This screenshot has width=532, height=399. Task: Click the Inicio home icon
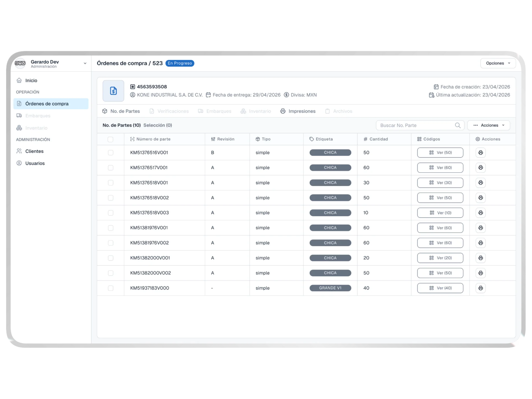point(19,80)
